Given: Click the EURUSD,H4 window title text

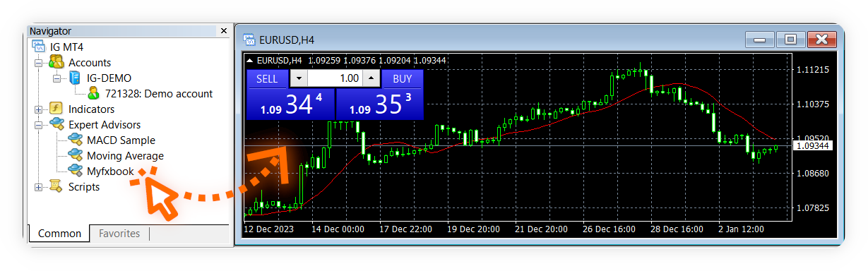Looking at the screenshot, I should pyautogui.click(x=287, y=40).
